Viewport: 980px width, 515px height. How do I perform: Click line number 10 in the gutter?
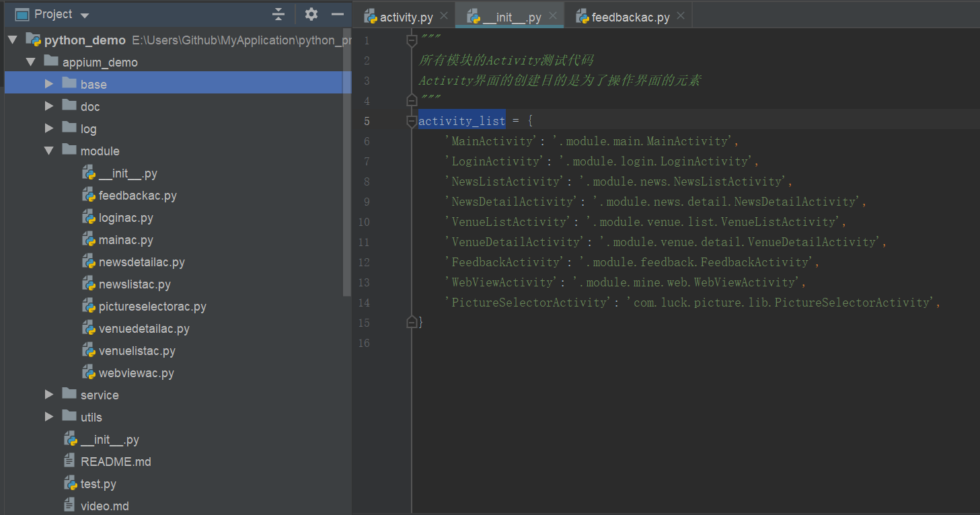(x=363, y=222)
